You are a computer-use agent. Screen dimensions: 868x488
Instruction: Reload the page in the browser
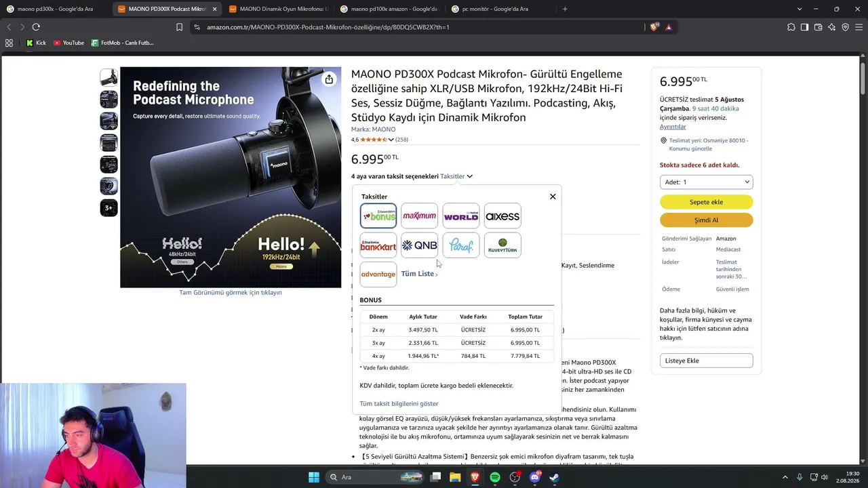36,27
